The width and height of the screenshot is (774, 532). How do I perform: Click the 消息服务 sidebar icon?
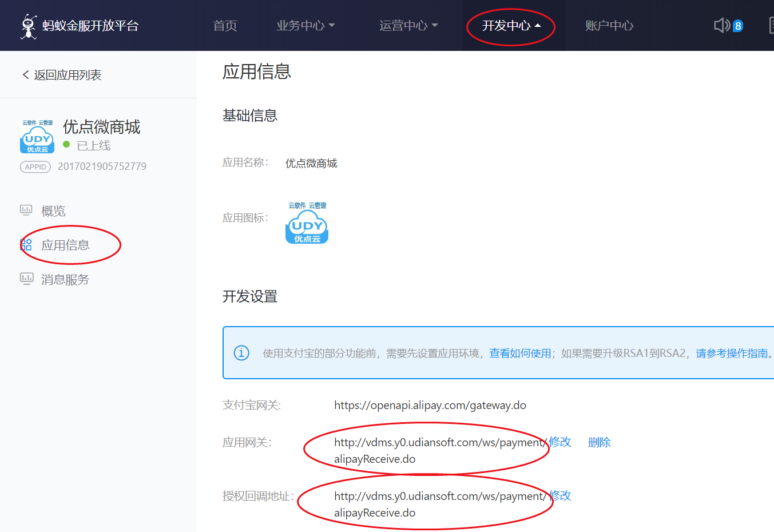click(x=26, y=279)
